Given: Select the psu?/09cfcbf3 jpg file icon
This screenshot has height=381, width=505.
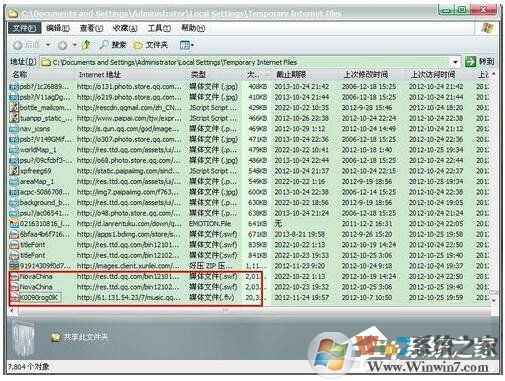Looking at the screenshot, I should coord(14,161).
